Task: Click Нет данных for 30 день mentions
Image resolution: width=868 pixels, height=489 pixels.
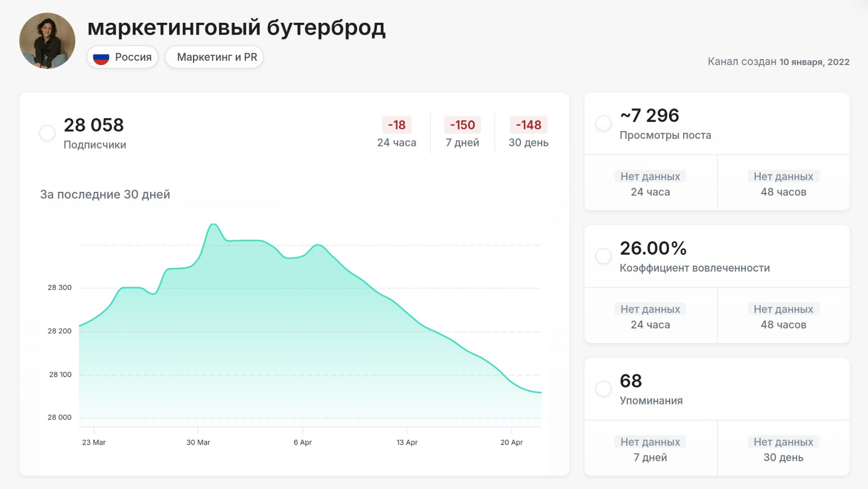Action: (783, 441)
